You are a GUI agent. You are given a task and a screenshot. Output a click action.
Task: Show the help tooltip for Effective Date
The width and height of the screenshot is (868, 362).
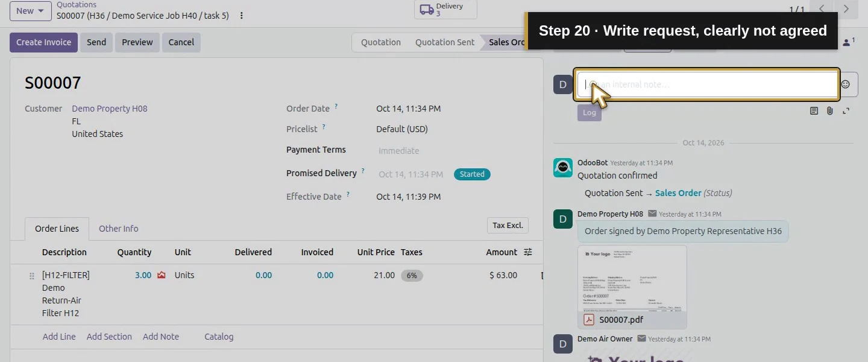click(348, 195)
